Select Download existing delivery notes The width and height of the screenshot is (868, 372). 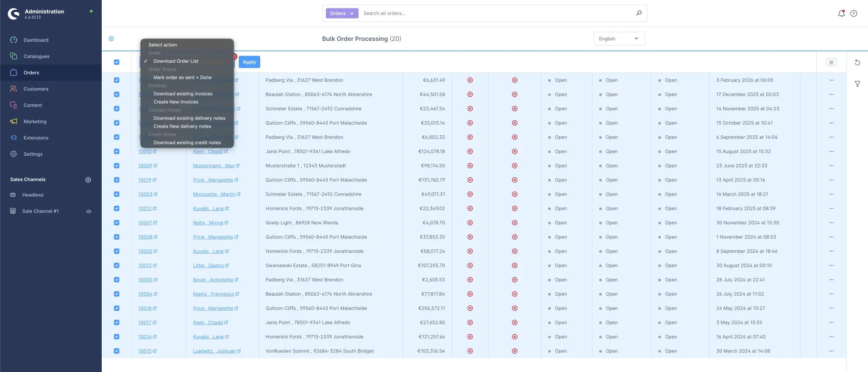click(189, 118)
